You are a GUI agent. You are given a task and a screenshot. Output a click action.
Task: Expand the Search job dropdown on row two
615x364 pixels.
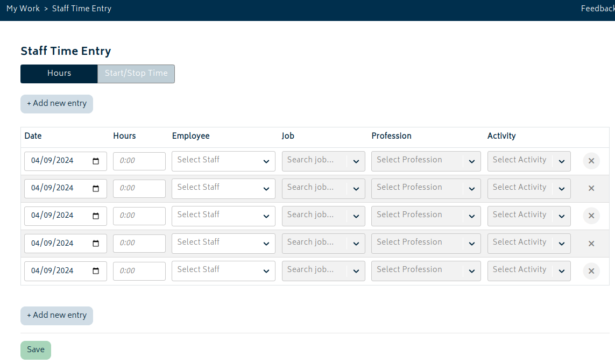coord(323,188)
